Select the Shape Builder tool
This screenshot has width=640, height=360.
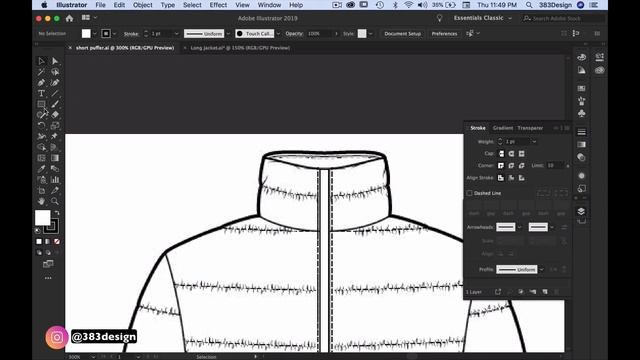point(41,147)
